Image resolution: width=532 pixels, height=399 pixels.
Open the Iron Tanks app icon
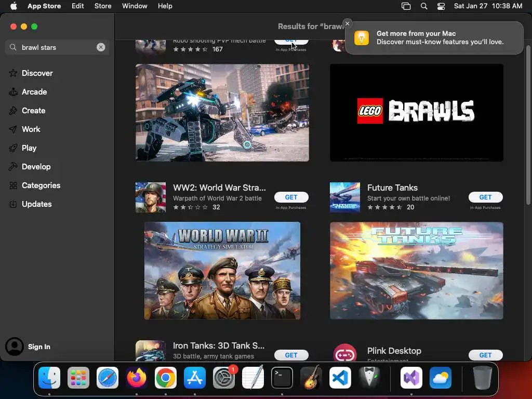151,351
